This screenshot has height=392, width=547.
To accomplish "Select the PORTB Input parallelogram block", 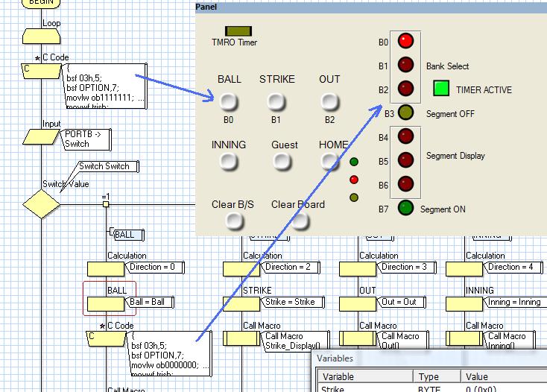I will click(41, 136).
